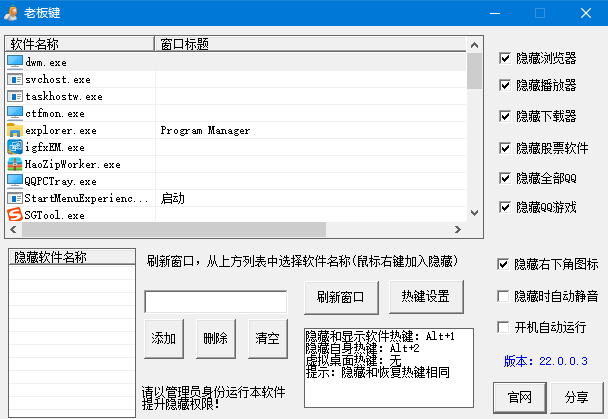Click the 隐藏软件名称 list header
This screenshot has height=419, width=608.
click(x=72, y=257)
